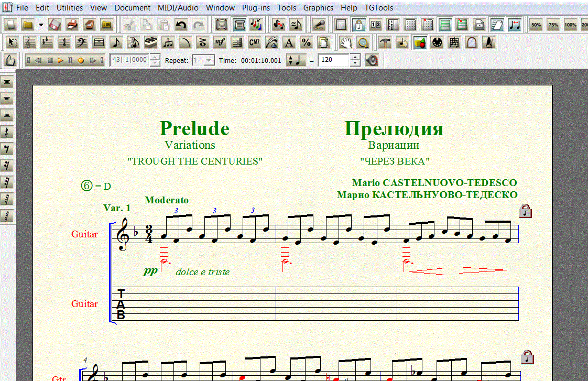Image resolution: width=588 pixels, height=381 pixels.
Task: Select the Articulation tool
Action: [202, 42]
